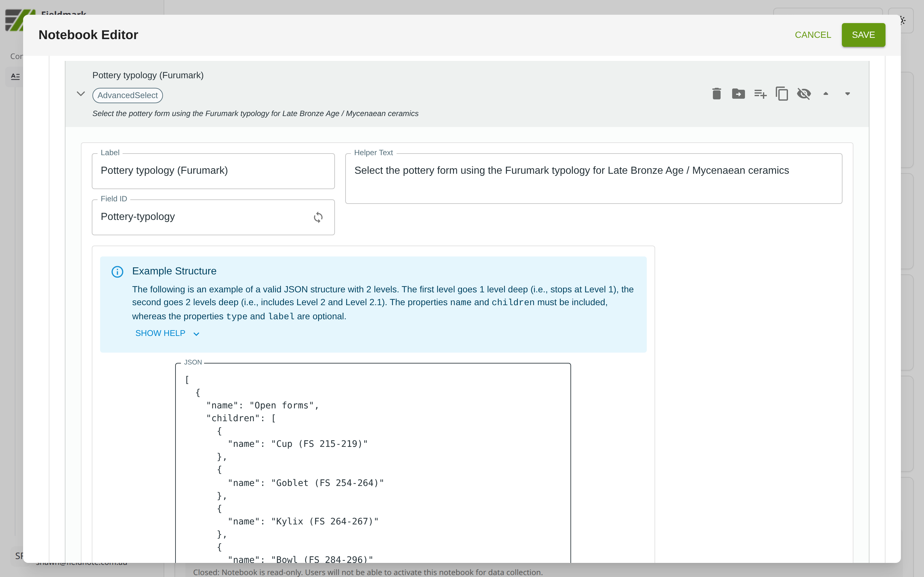Move field down with down arrow

(x=847, y=94)
